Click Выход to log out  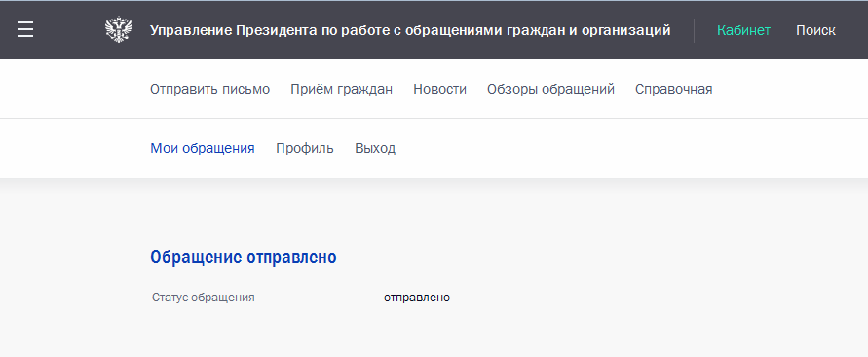[375, 148]
